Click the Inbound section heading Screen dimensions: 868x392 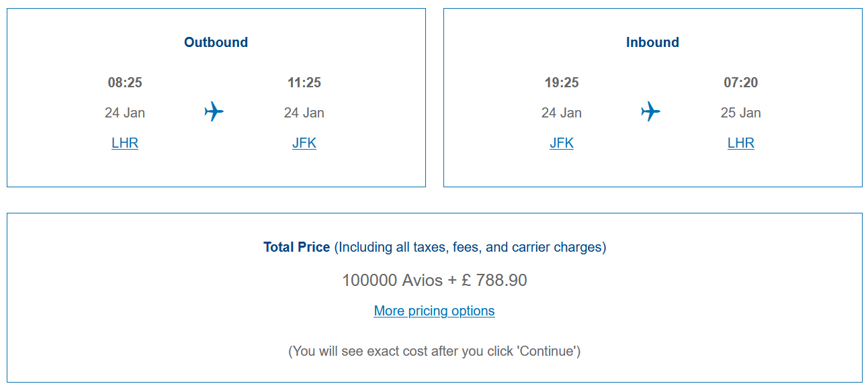pyautogui.click(x=652, y=42)
